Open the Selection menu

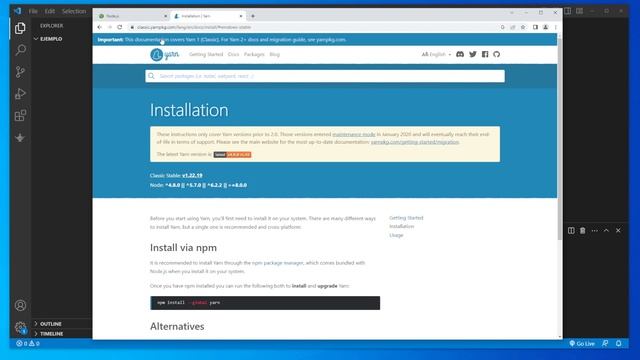74,11
